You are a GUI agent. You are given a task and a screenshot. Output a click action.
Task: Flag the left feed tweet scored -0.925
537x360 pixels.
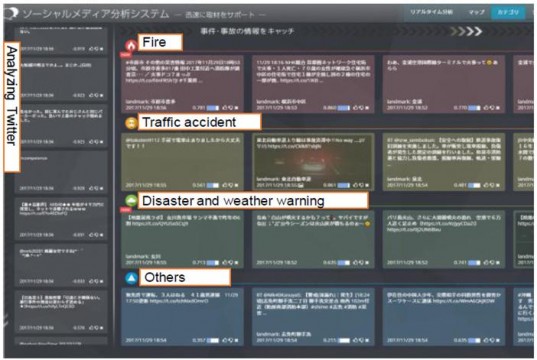click(x=102, y=142)
